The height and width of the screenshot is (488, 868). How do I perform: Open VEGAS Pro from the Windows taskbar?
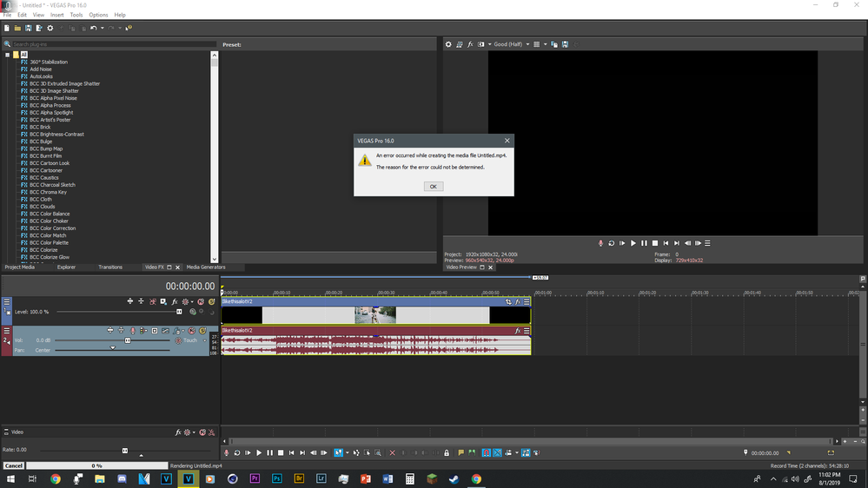pos(189,479)
